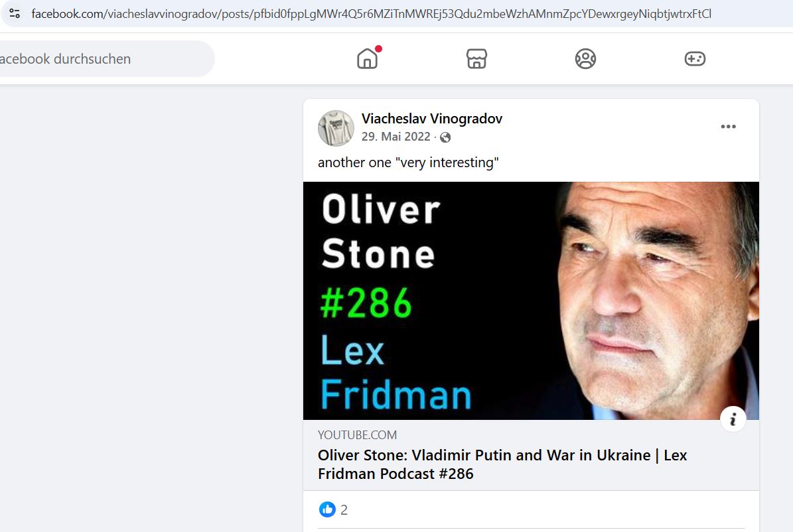The width and height of the screenshot is (793, 532).
Task: Click the 29. Mai 2022 post timestamp
Action: click(x=396, y=137)
